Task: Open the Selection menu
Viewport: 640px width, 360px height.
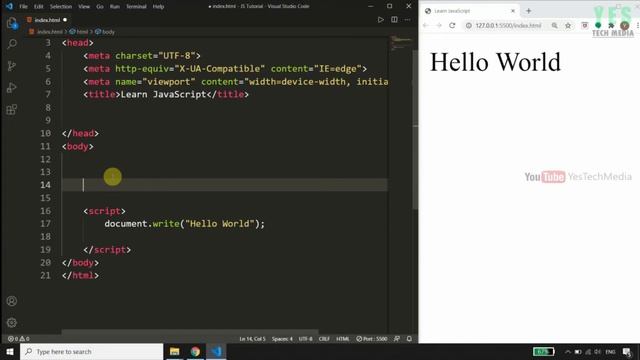Action: tap(61, 7)
